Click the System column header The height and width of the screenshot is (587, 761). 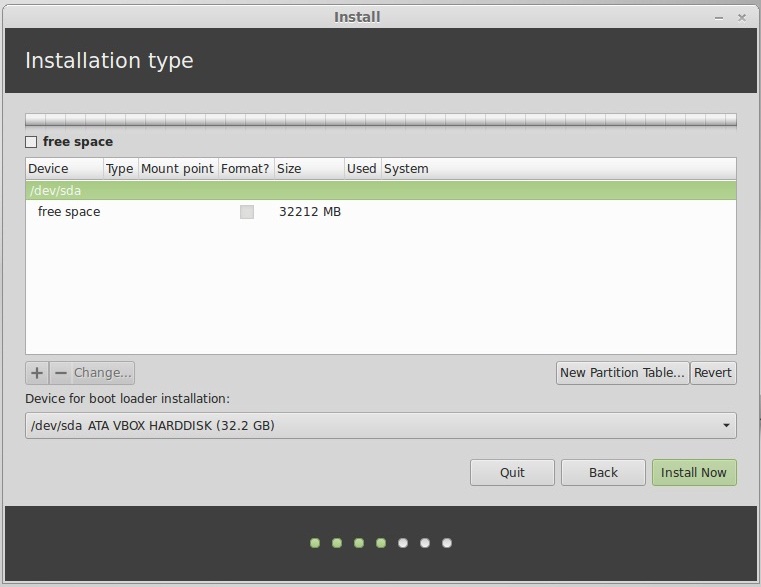click(x=559, y=168)
